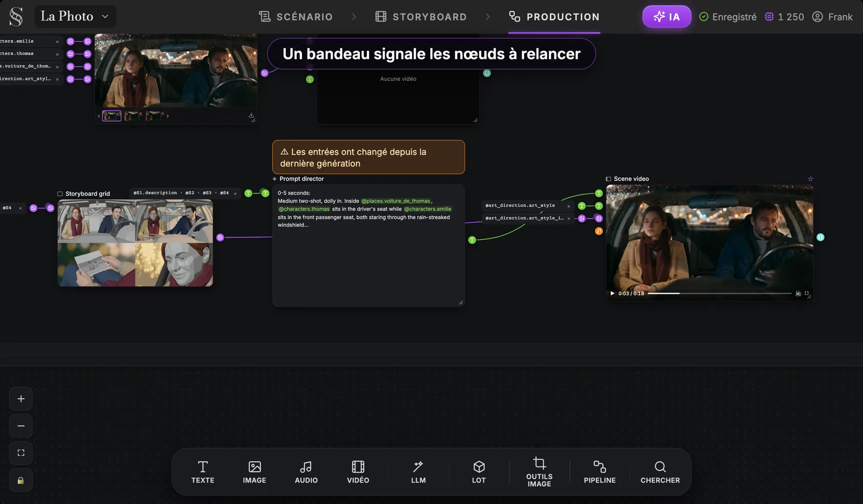Screen dimensions: 863x504
Task: Open the Chercher search tool
Action: click(x=660, y=472)
